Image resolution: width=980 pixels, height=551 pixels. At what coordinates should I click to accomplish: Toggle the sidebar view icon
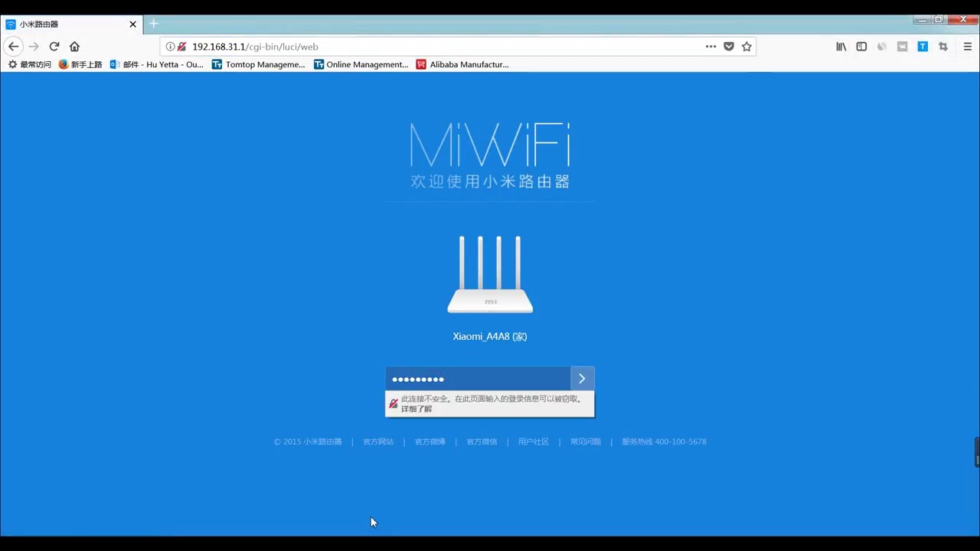coord(861,47)
